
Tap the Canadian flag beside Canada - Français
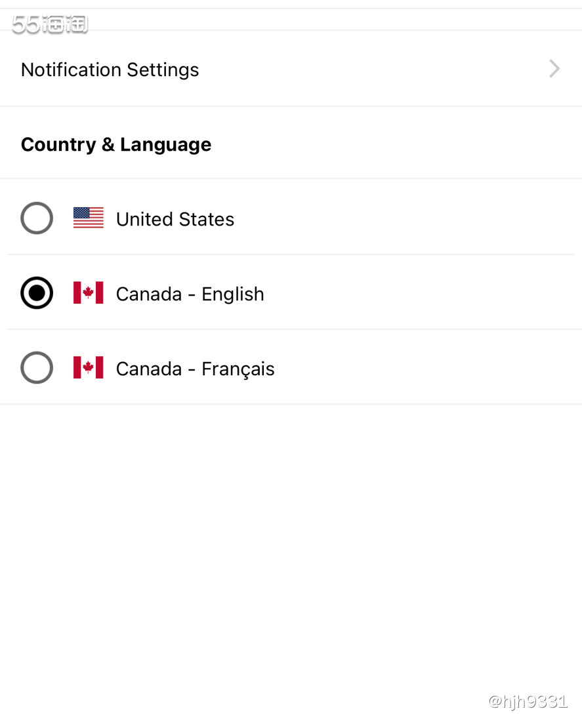pyautogui.click(x=89, y=368)
